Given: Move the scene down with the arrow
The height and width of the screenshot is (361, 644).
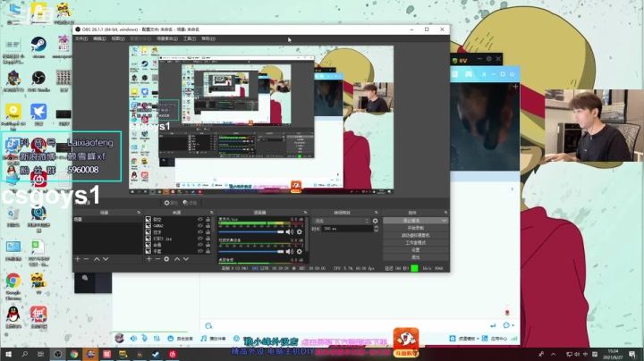Looking at the screenshot, I should click(x=106, y=259).
